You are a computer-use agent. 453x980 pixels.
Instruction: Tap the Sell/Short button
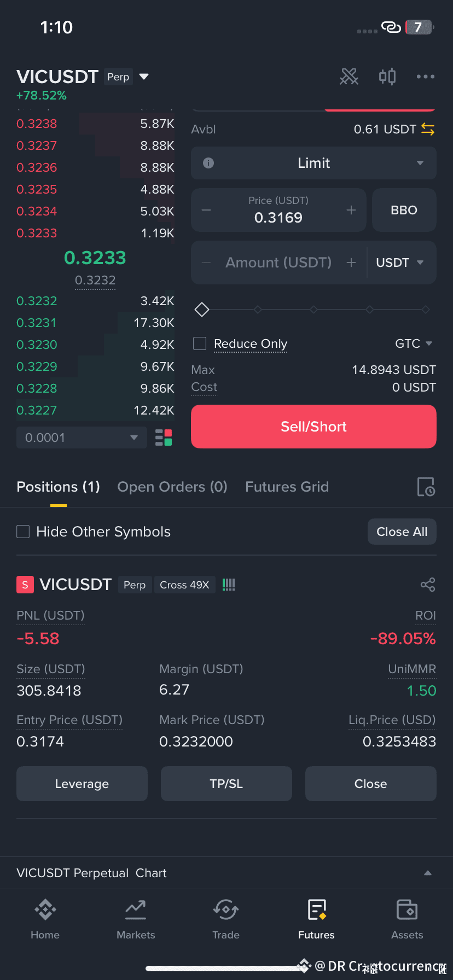(313, 427)
